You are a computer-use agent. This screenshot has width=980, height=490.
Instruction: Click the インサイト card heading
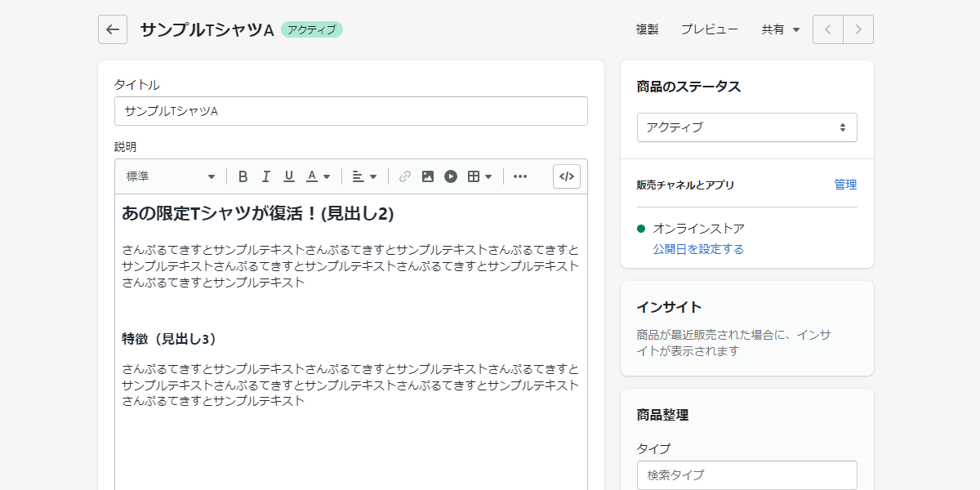click(669, 307)
